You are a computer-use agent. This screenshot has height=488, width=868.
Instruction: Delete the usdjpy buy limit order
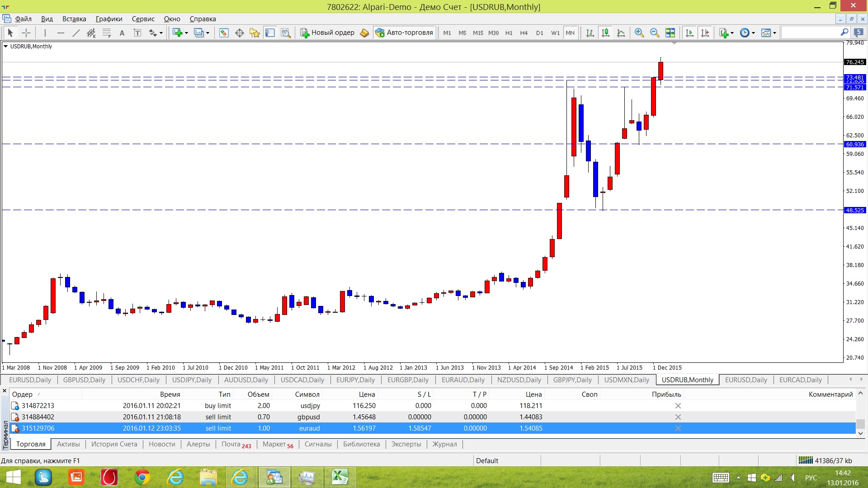point(678,406)
